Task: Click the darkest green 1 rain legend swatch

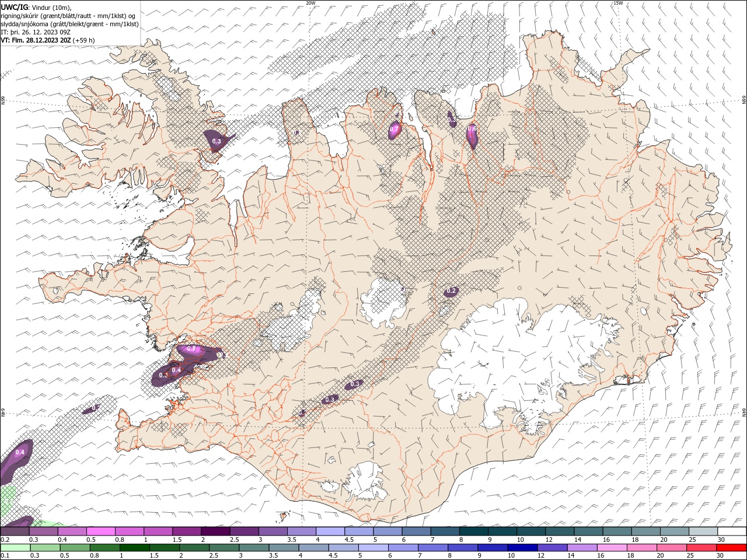Action: pos(134,548)
